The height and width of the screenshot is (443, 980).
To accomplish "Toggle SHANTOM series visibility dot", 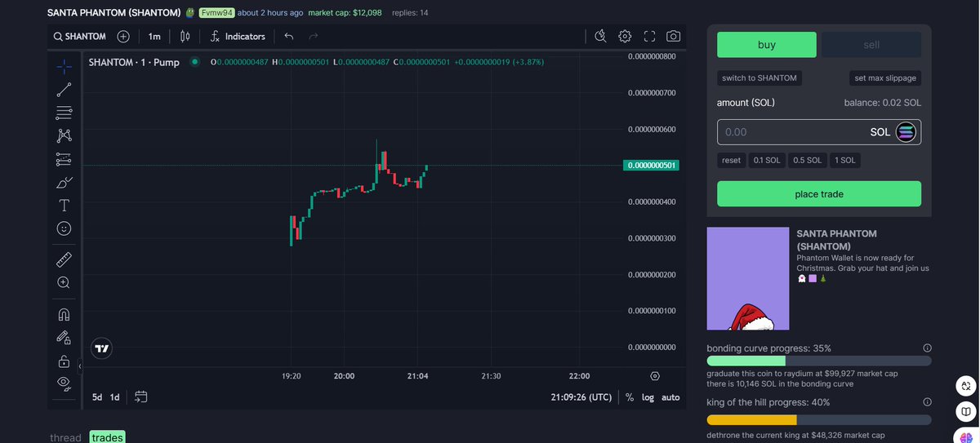I will [194, 61].
